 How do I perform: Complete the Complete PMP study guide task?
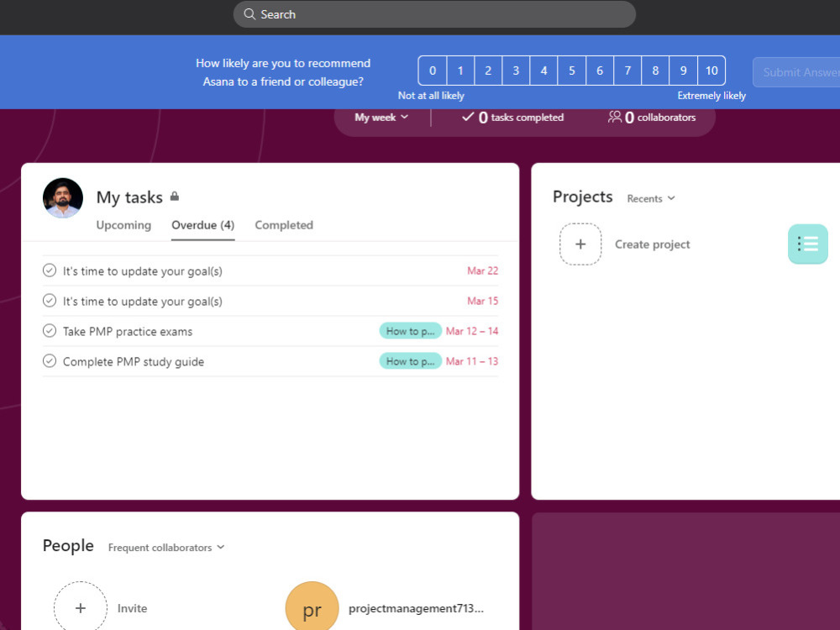pos(50,361)
